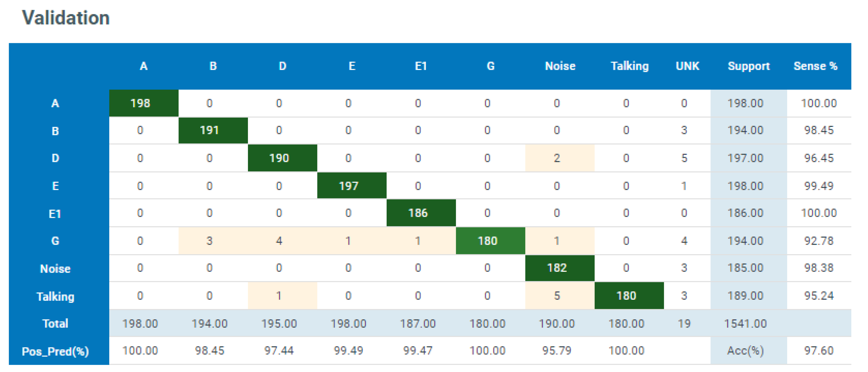The width and height of the screenshot is (868, 372).
Task: Click the Talking column header
Action: coord(629,66)
